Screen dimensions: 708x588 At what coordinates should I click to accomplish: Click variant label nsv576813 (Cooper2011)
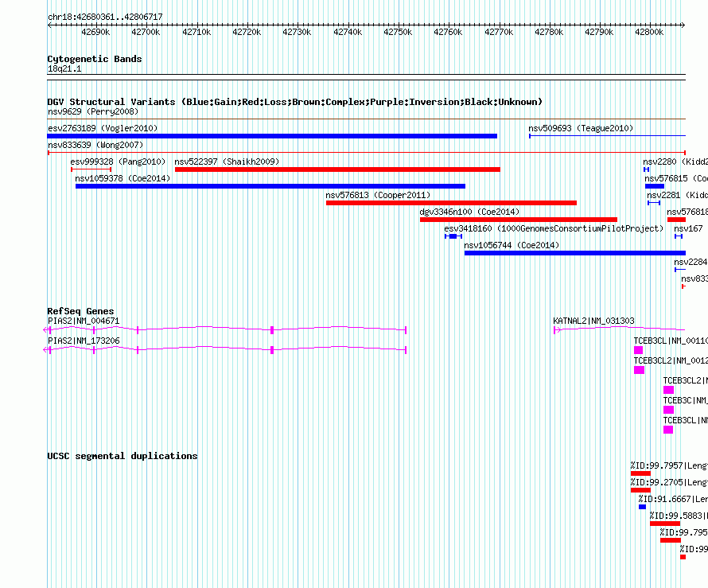(378, 195)
